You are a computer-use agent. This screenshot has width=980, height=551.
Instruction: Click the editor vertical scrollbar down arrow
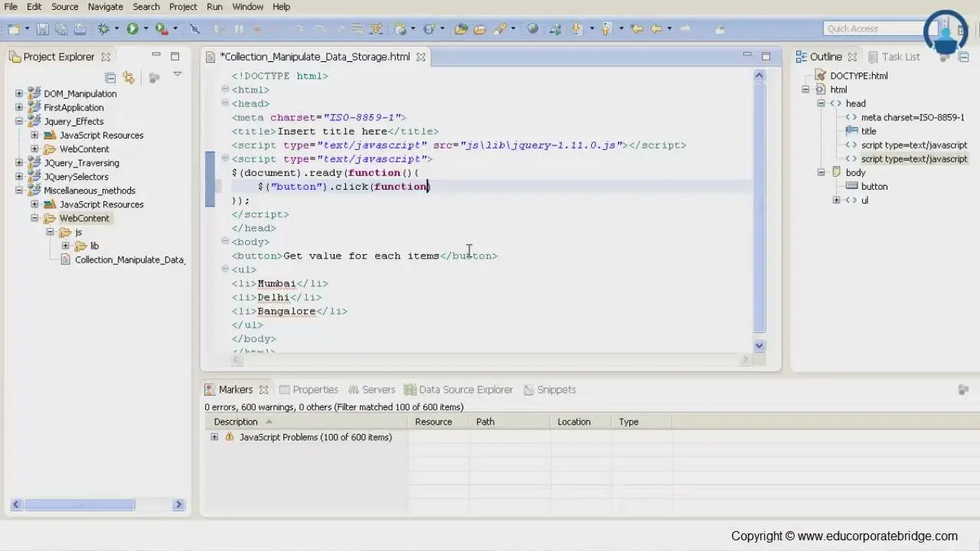759,345
